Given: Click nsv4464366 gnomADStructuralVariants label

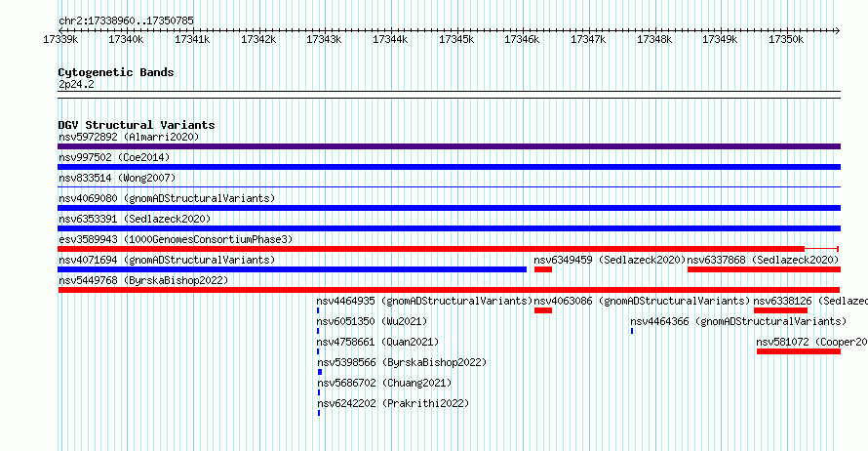Looking at the screenshot, I should pos(738,321).
